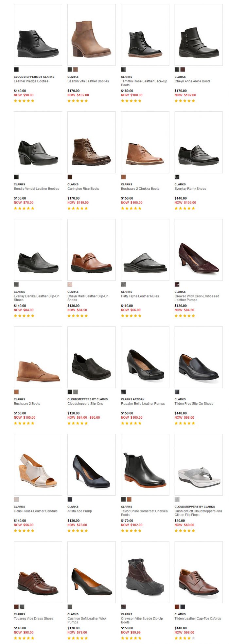Choose dark swatch under Tilden Leather Cap-Toe Oxfords
Image resolution: width=229 pixels, height=644 pixels.
coord(183,607)
